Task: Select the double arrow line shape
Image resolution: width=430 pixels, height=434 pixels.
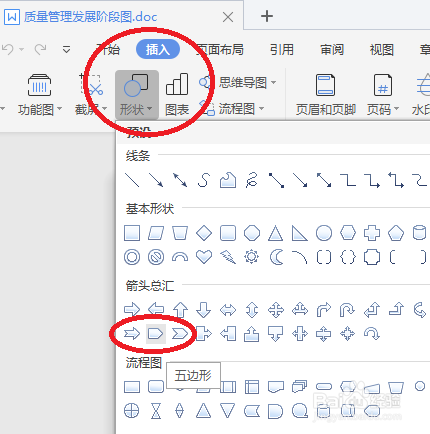Action: click(180, 180)
